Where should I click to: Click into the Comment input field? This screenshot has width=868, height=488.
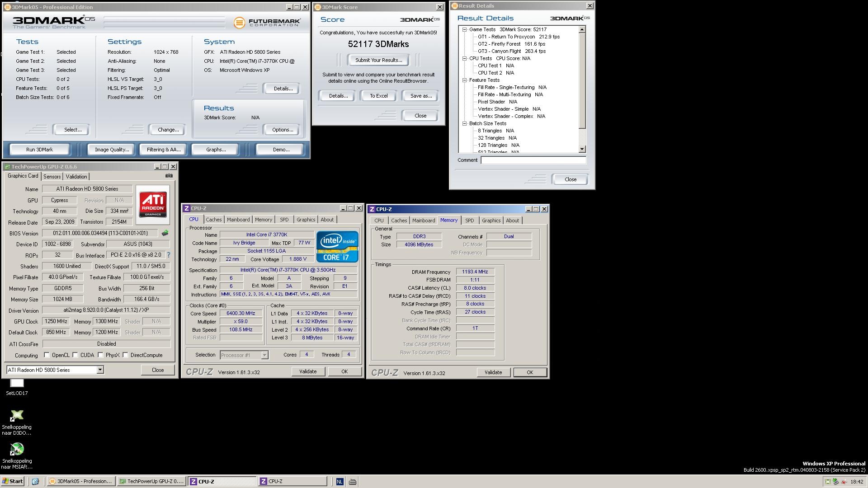[x=533, y=160]
